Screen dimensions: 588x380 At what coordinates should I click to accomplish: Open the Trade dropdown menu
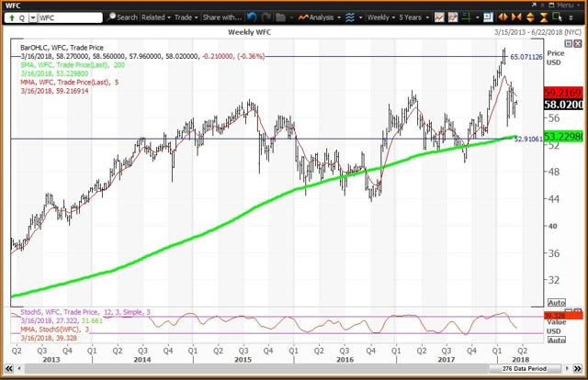point(186,17)
